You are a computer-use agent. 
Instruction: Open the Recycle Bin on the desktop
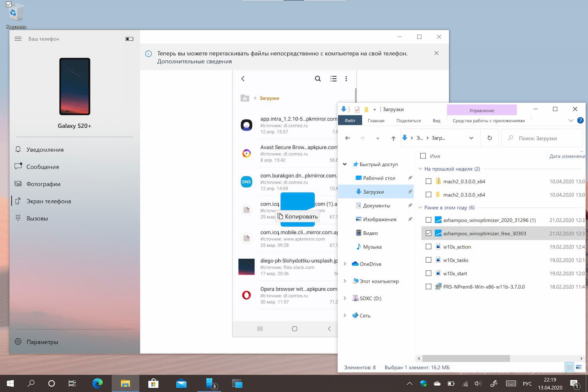pyautogui.click(x=16, y=16)
